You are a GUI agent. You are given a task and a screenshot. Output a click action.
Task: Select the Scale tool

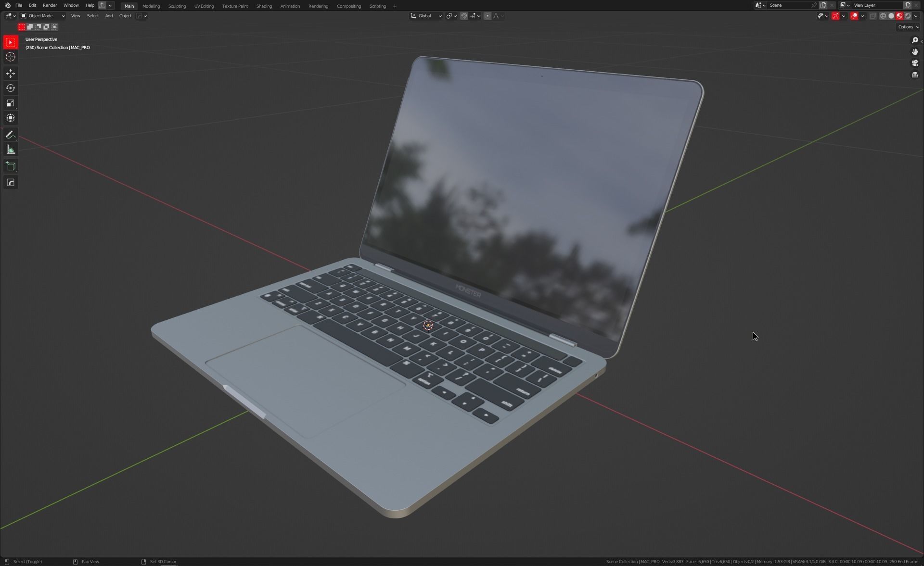[x=11, y=103]
